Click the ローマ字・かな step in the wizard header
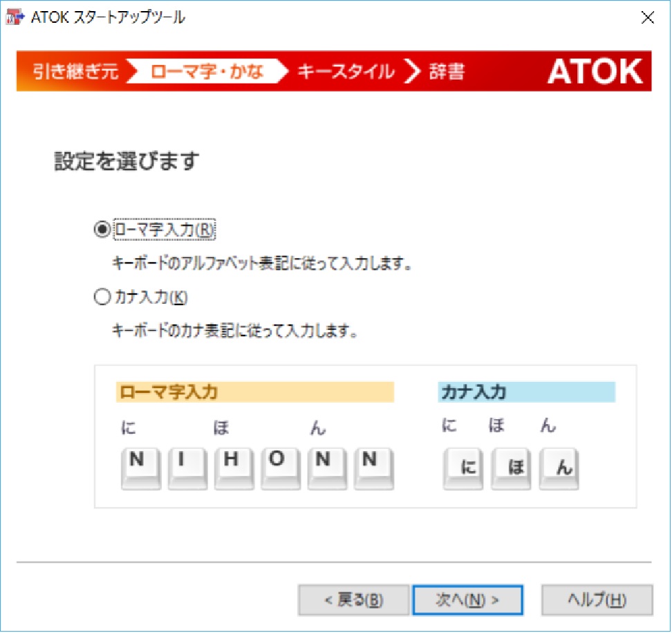The image size is (672, 633). click(x=207, y=71)
